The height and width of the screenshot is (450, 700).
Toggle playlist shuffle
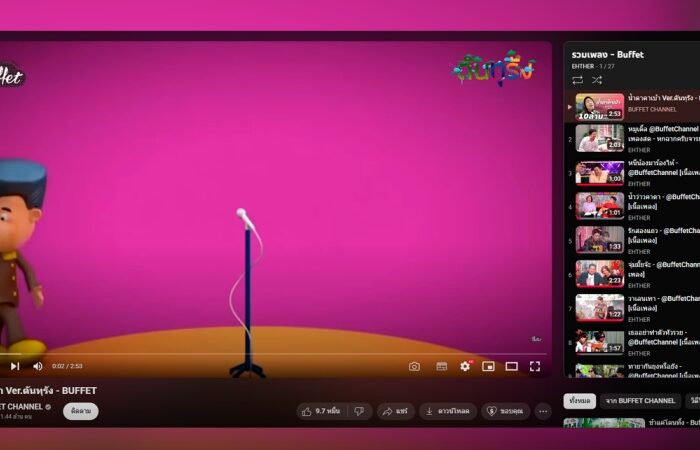(x=597, y=80)
